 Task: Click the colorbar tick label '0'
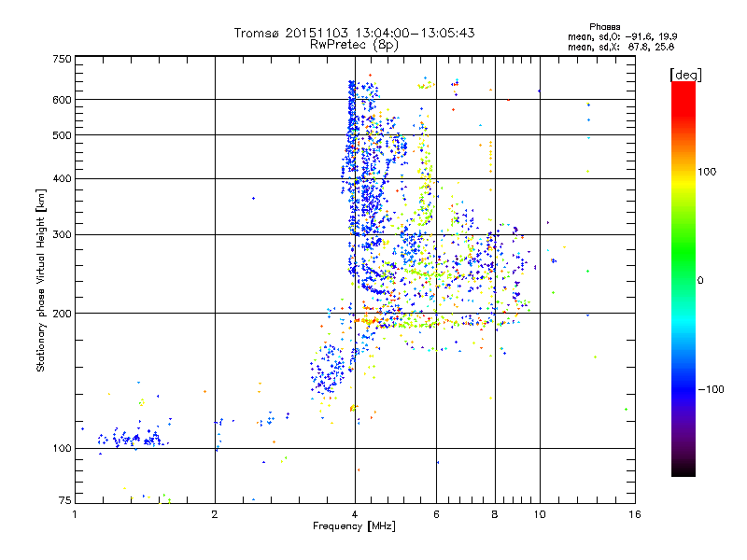tap(699, 281)
